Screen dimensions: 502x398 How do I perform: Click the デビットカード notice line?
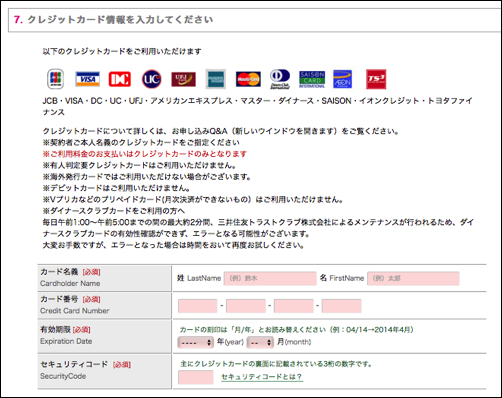click(117, 188)
